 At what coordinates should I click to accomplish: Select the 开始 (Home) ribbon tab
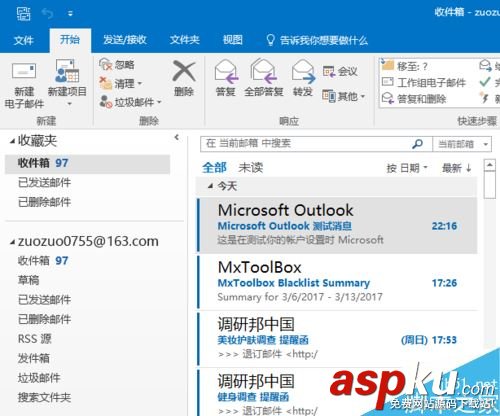(x=70, y=40)
